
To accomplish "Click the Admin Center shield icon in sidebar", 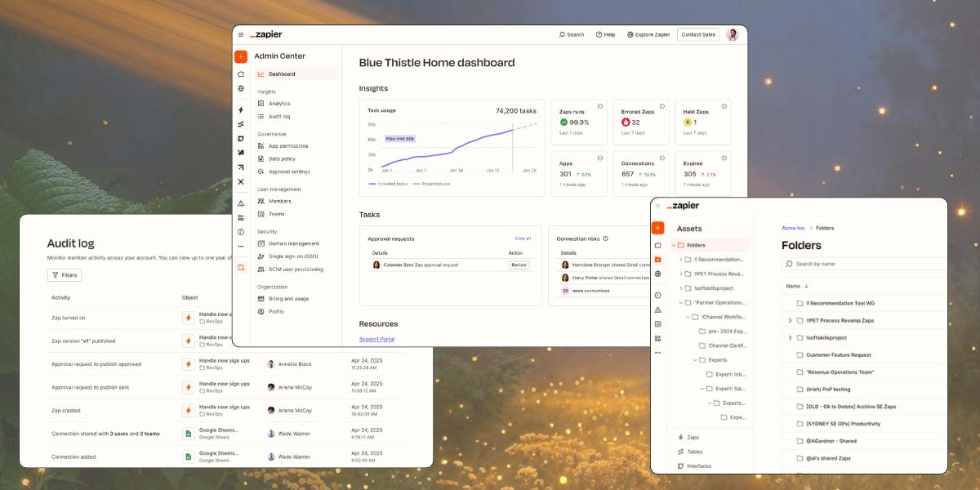I will (x=241, y=268).
